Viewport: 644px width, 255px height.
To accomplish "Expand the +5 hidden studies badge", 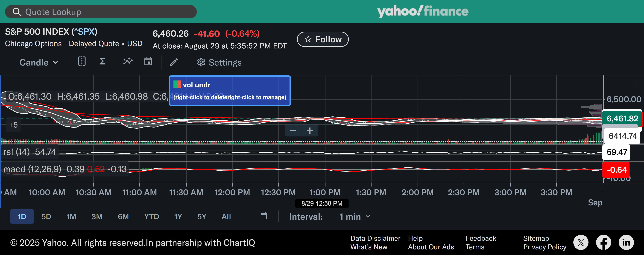I will point(13,125).
